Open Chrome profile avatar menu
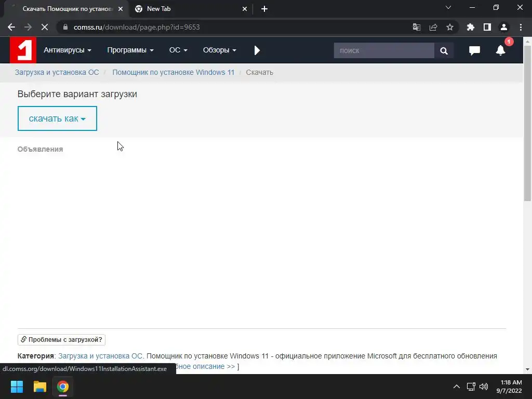Image resolution: width=532 pixels, height=399 pixels. coord(504,27)
